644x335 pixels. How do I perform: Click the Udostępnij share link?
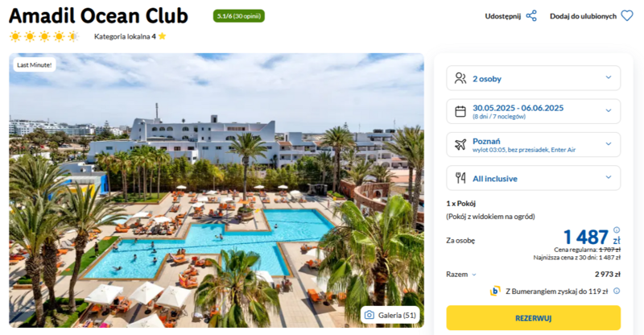pyautogui.click(x=502, y=16)
